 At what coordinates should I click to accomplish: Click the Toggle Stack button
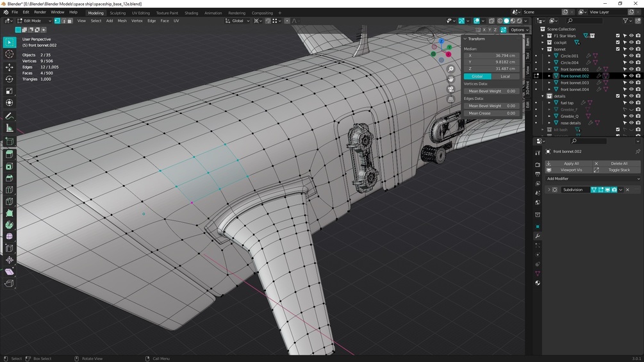[616, 170]
